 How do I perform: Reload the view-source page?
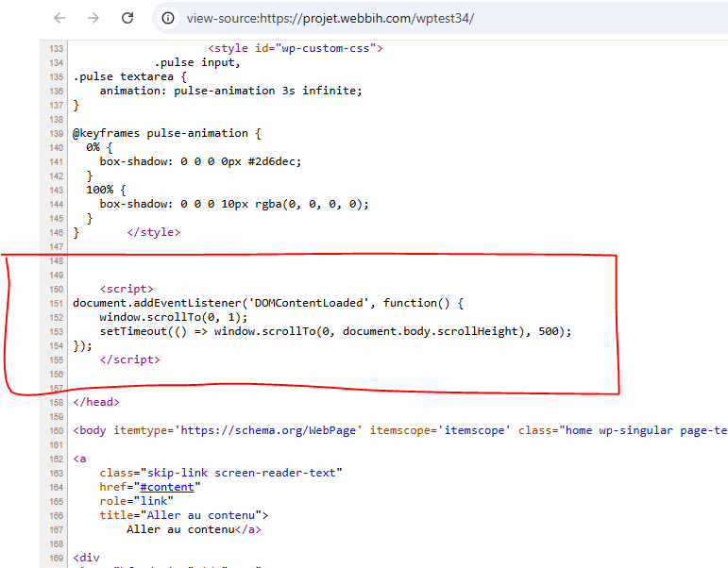(127, 18)
